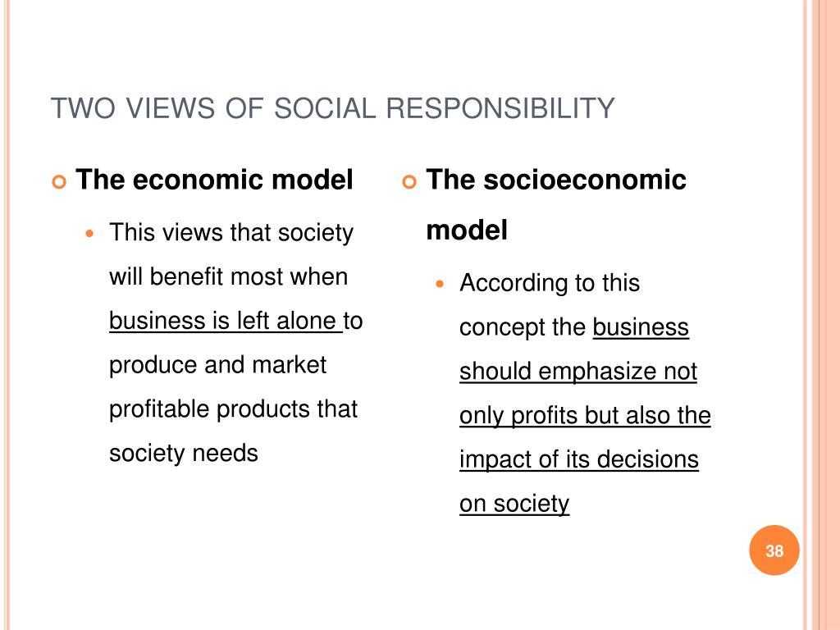The image size is (840, 630).
Task: Click underlined text only profits but also the
Action: pos(585,416)
